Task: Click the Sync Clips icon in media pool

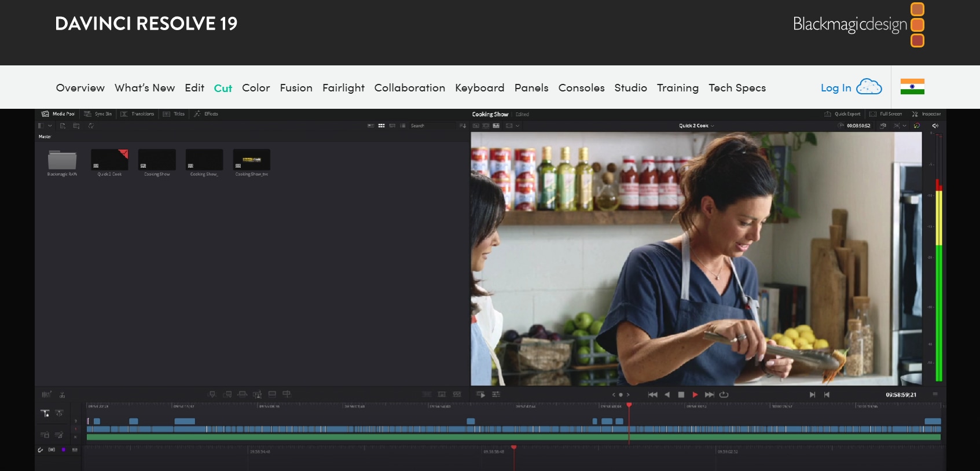Action: click(91, 126)
